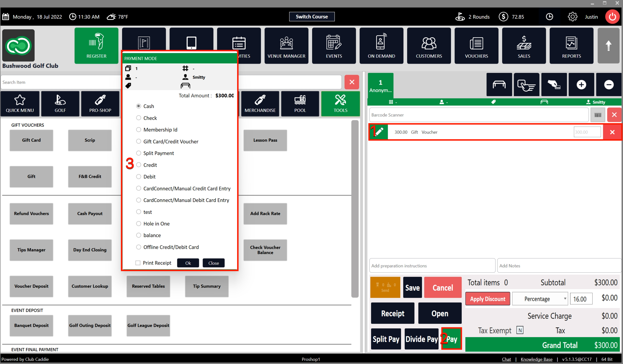
Task: Click the red power logout icon
Action: click(612, 17)
